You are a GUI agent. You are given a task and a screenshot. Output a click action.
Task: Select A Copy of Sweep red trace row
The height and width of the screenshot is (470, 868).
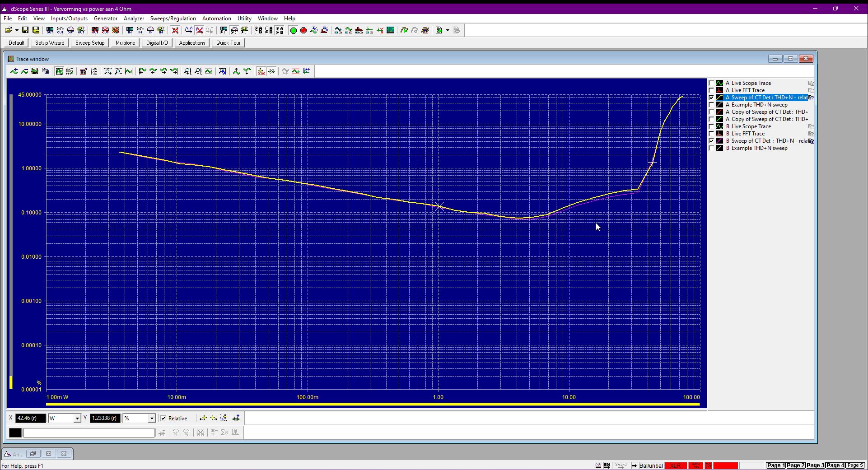point(766,112)
